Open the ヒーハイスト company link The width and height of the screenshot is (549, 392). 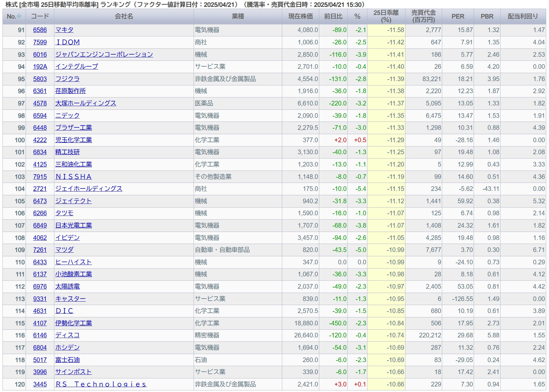coord(73,262)
